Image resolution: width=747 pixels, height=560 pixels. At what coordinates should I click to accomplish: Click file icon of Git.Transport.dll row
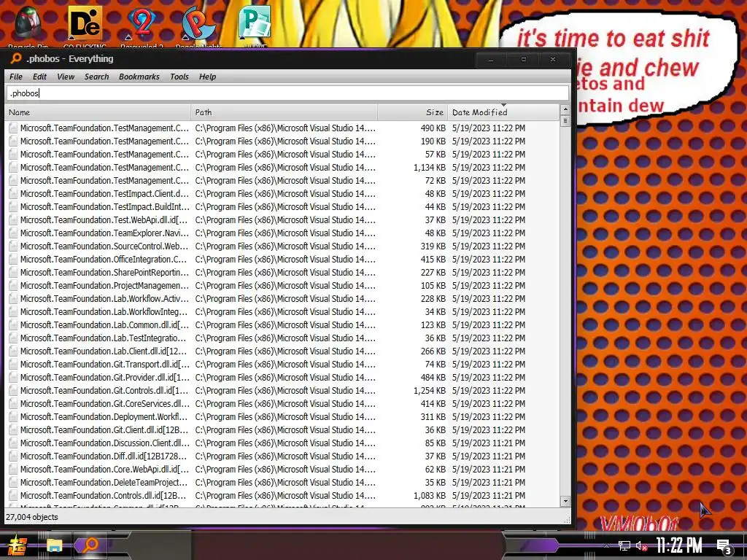(13, 365)
